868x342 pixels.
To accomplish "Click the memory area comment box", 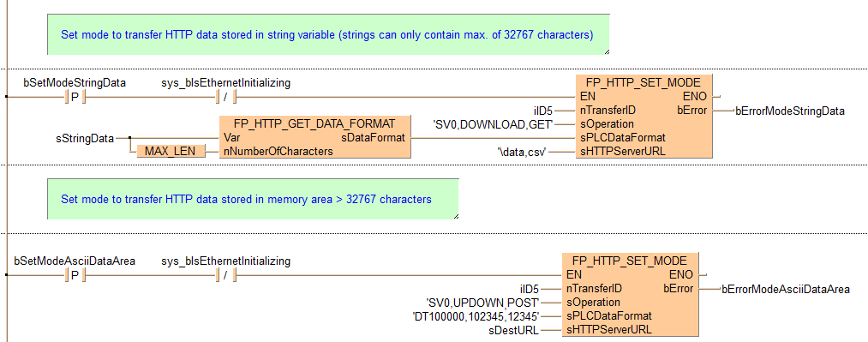I will point(253,199).
